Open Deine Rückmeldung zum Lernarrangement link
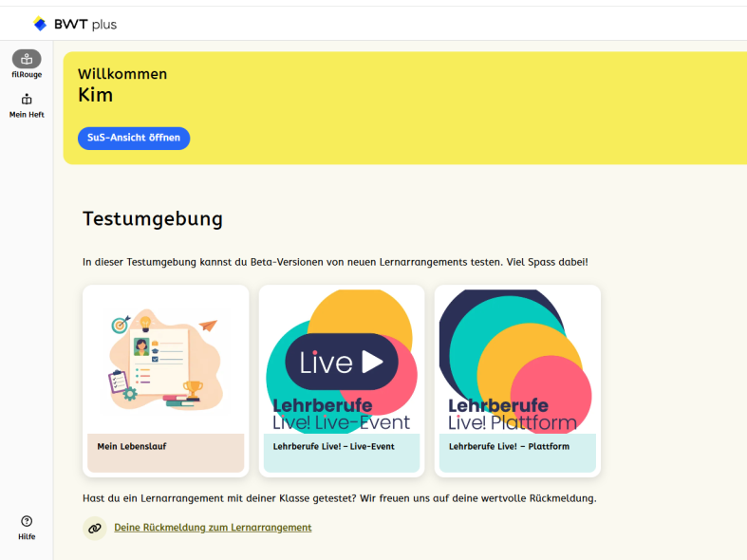This screenshot has width=747, height=560. click(213, 528)
